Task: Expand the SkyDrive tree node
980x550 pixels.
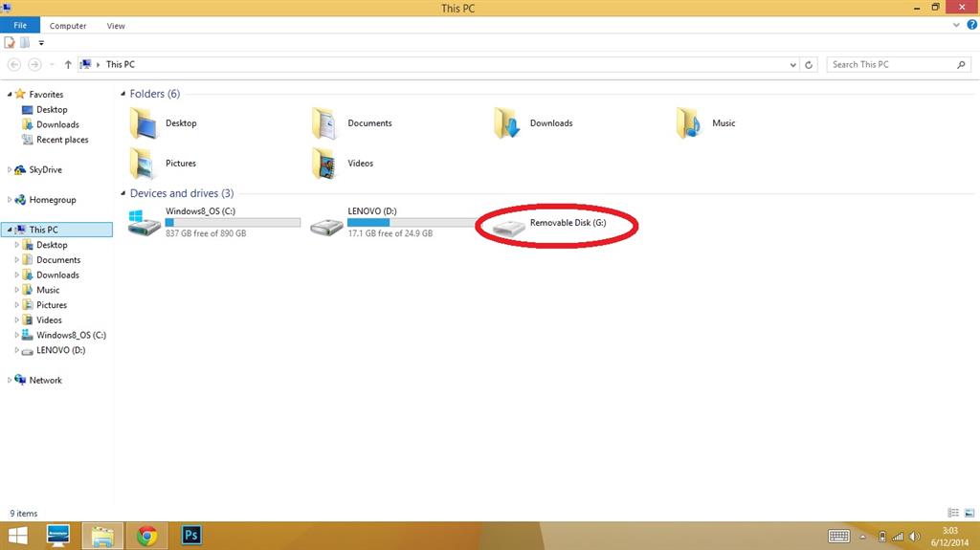Action: [10, 169]
